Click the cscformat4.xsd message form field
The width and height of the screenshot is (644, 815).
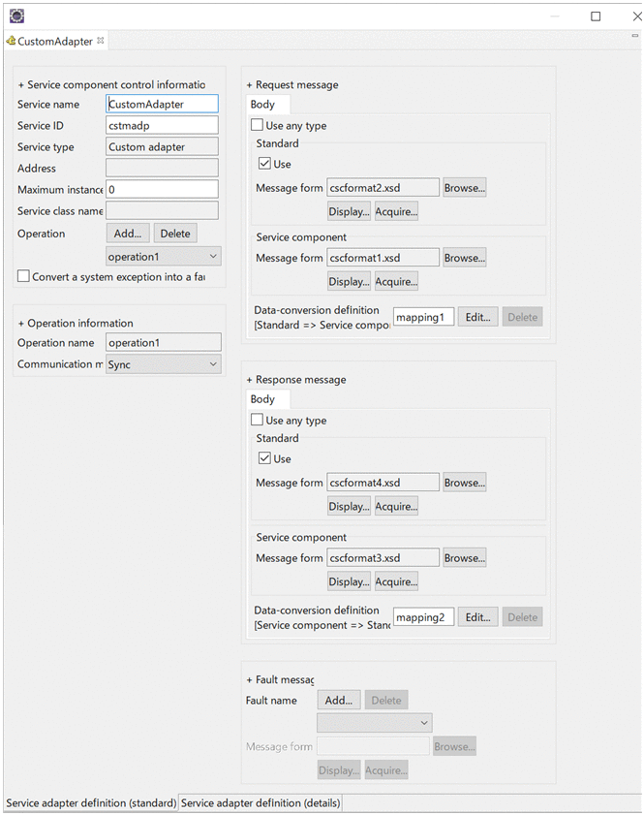pos(383,483)
